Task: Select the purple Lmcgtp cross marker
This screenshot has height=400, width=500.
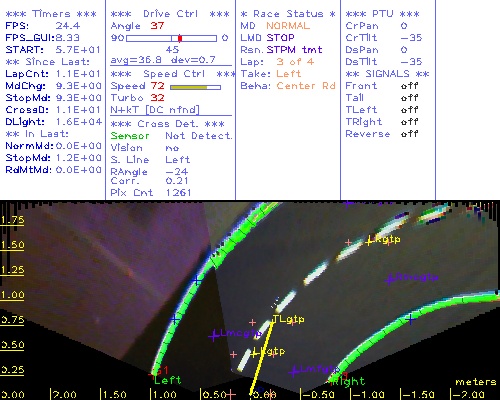Action: tap(214, 335)
